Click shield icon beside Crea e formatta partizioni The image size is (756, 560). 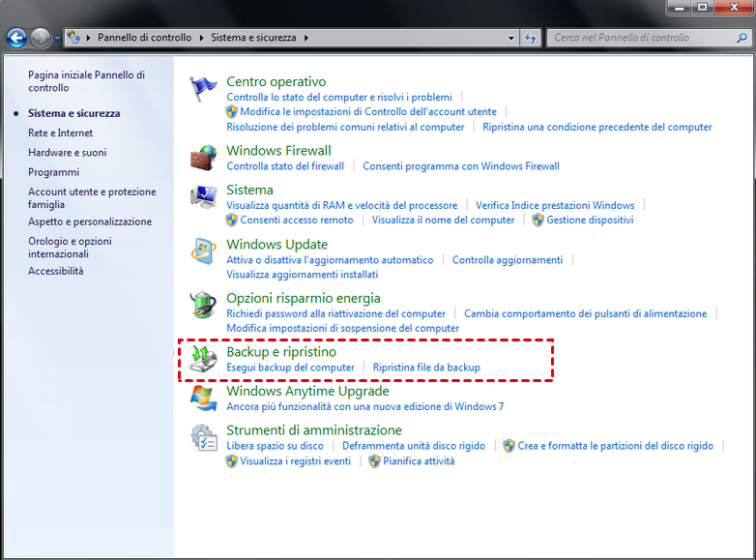click(509, 446)
